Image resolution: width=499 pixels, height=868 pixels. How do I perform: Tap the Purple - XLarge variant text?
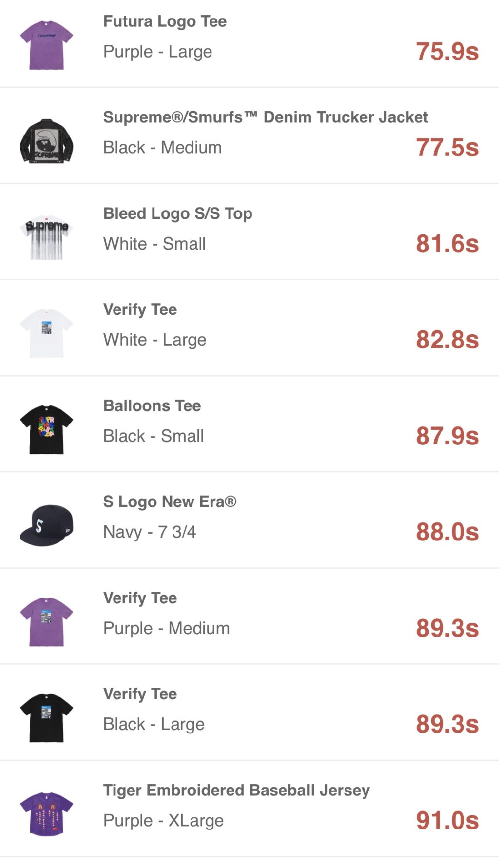[x=163, y=820]
